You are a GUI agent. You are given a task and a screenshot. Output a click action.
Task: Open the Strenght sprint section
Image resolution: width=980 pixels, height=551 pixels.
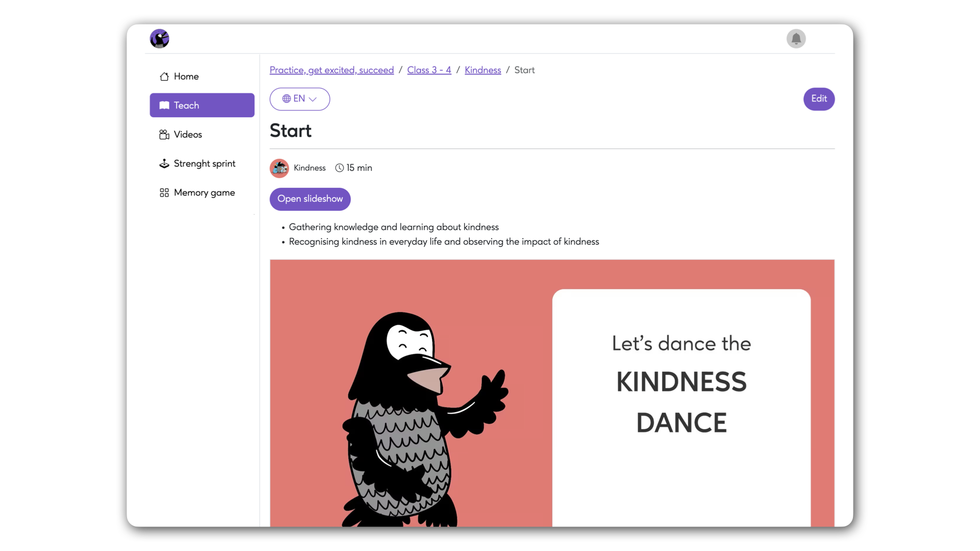pos(202,164)
